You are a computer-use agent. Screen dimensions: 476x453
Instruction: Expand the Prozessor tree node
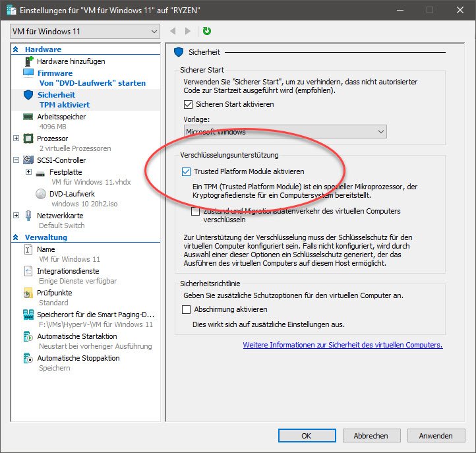[x=16, y=138]
